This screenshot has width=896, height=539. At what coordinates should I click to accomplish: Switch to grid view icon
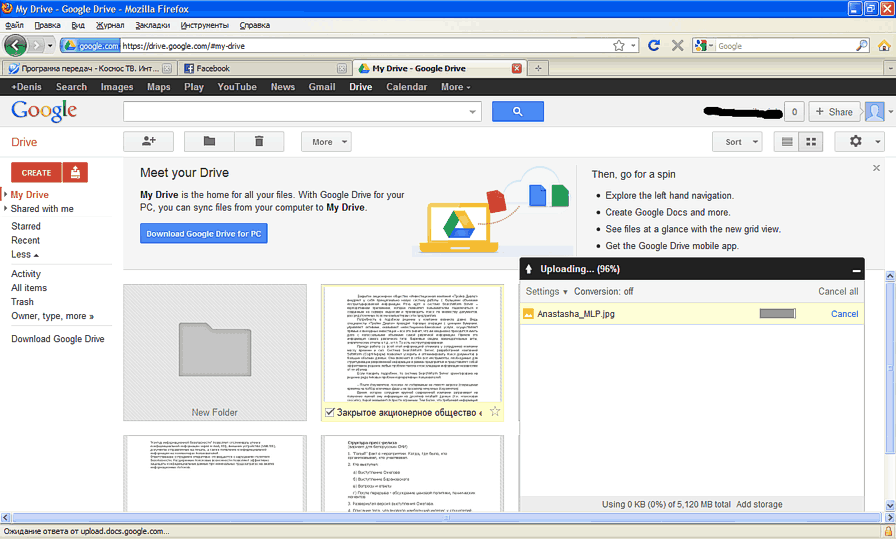811,141
